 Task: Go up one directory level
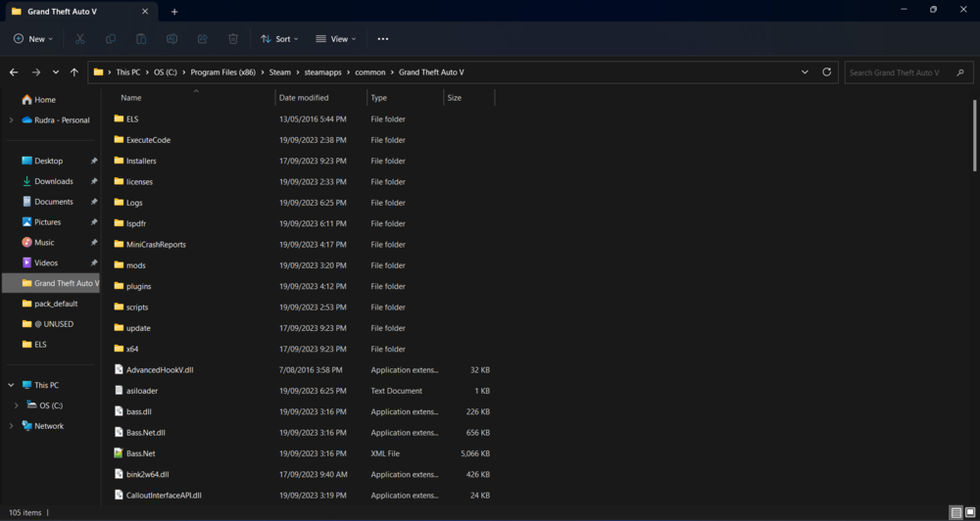pyautogui.click(x=74, y=72)
